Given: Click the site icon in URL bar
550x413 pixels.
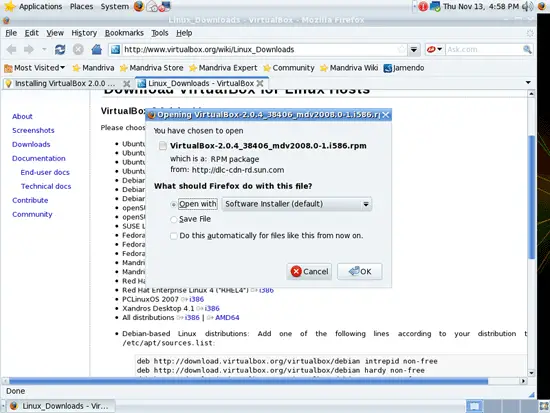Looking at the screenshot, I should 115,49.
